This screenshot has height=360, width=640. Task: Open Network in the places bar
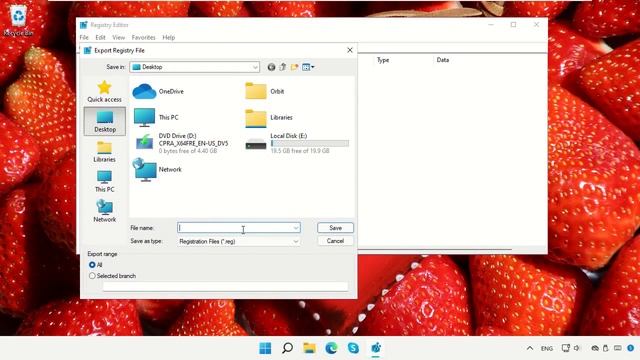104,211
